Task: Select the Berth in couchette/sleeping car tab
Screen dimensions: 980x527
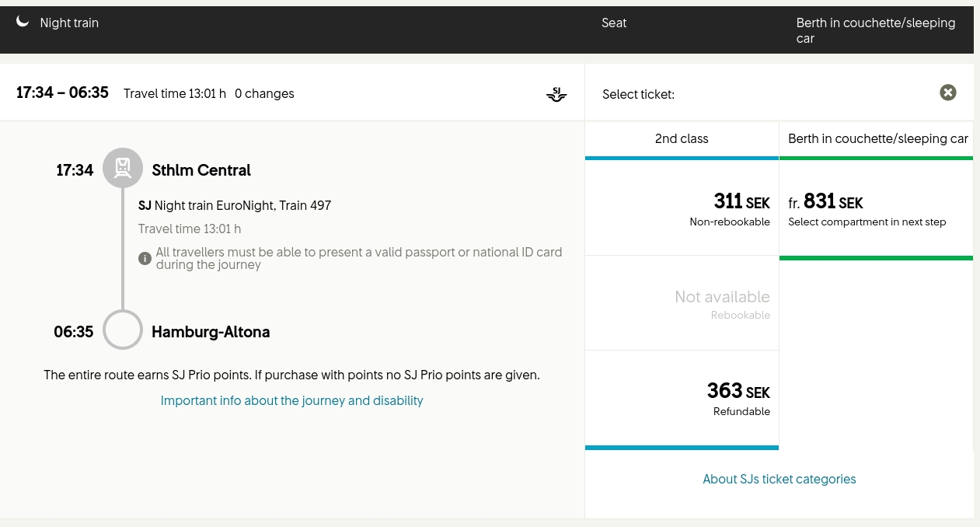Action: tap(877, 139)
